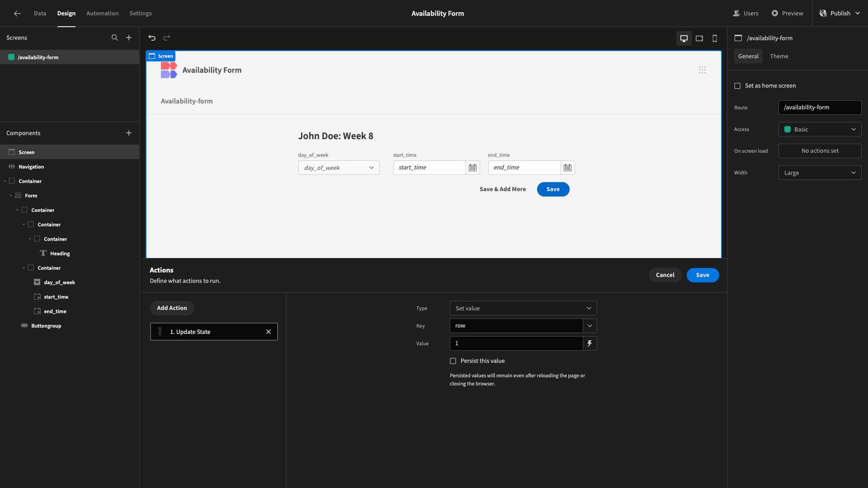Open the start_time calendar picker
The height and width of the screenshot is (488, 868).
(x=472, y=168)
